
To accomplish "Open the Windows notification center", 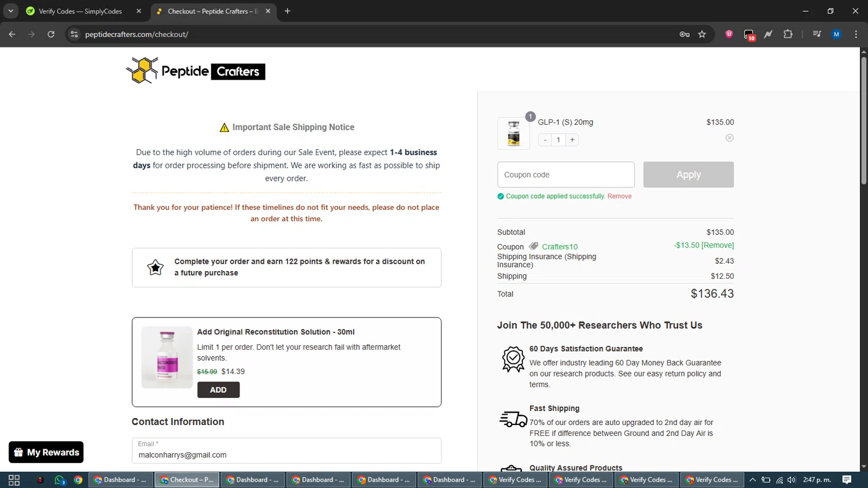I will pos(847,480).
